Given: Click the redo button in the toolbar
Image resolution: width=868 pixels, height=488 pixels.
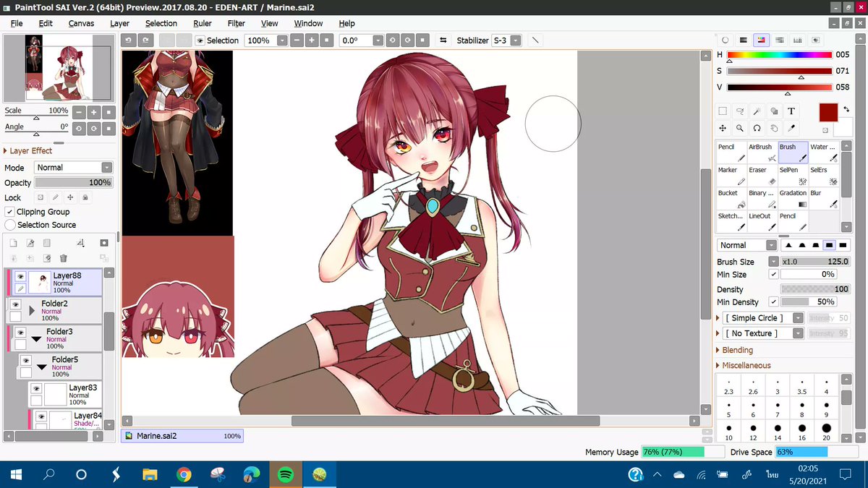Looking at the screenshot, I should (x=145, y=40).
